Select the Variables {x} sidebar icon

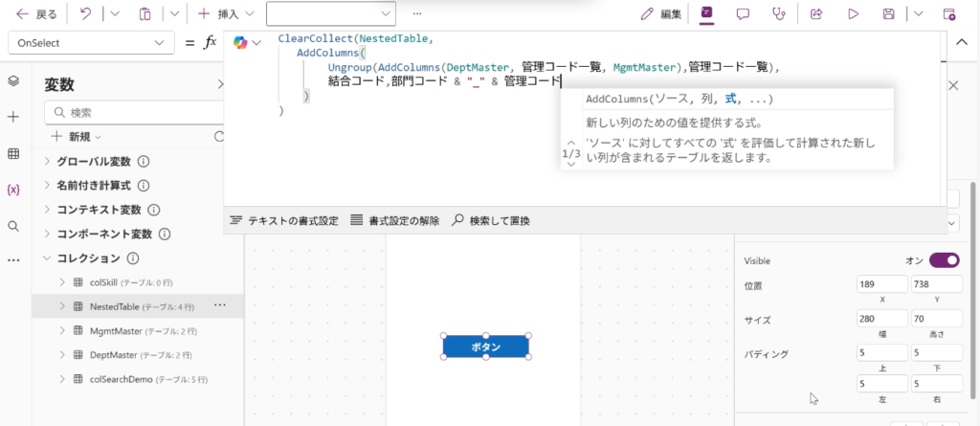click(x=13, y=190)
